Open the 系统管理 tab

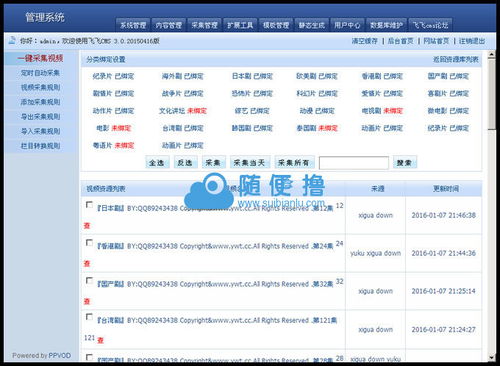(133, 25)
